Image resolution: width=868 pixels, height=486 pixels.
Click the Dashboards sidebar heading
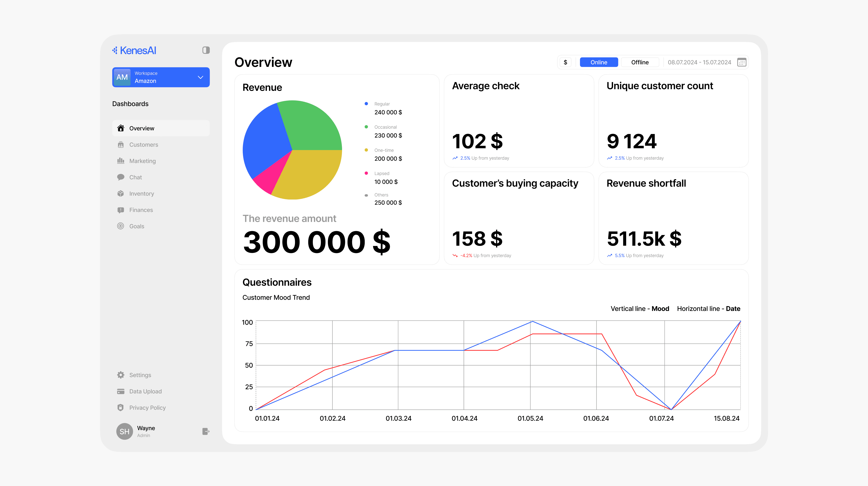(130, 104)
